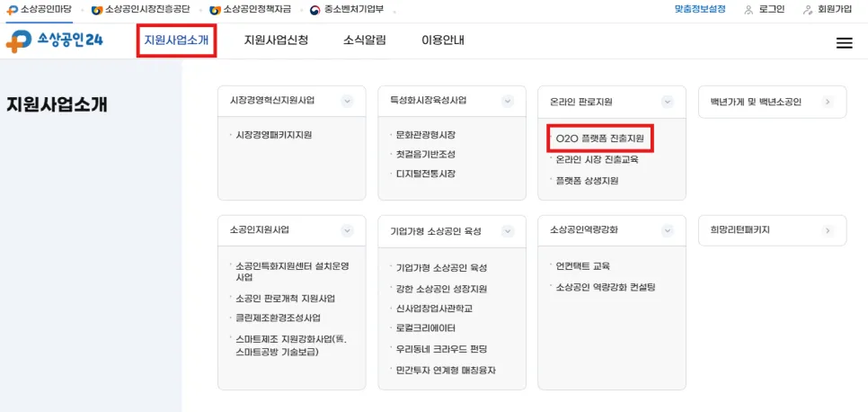The height and width of the screenshot is (412, 868).
Task: Open 강한 소상공인 성장지원 link
Action: [442, 289]
